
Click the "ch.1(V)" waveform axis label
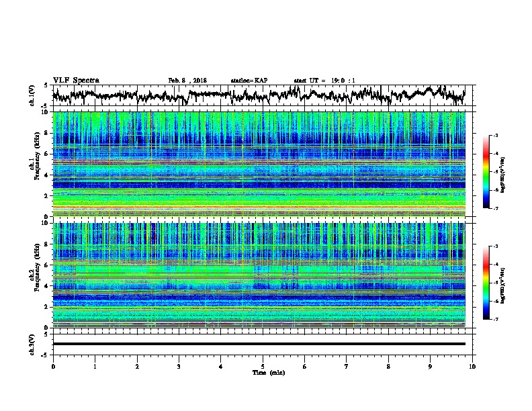click(32, 95)
